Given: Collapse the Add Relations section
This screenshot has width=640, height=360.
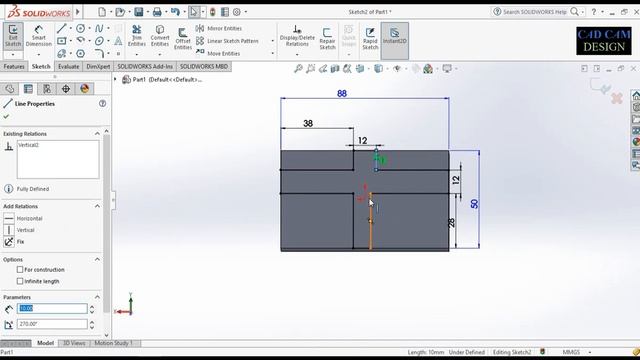Looking at the screenshot, I should [97, 207].
